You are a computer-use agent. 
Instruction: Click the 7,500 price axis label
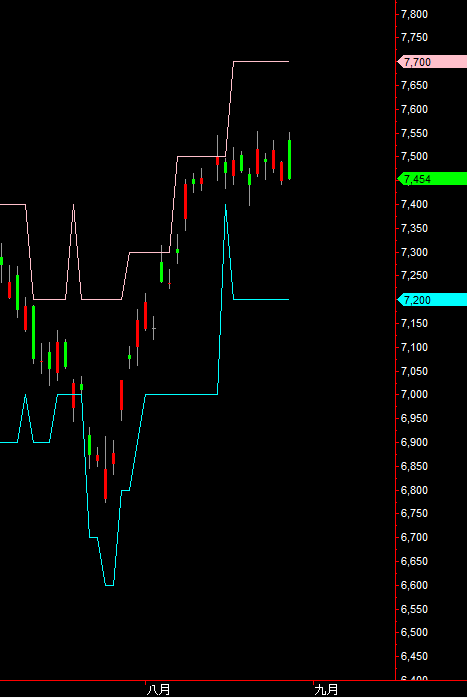pyautogui.click(x=414, y=156)
